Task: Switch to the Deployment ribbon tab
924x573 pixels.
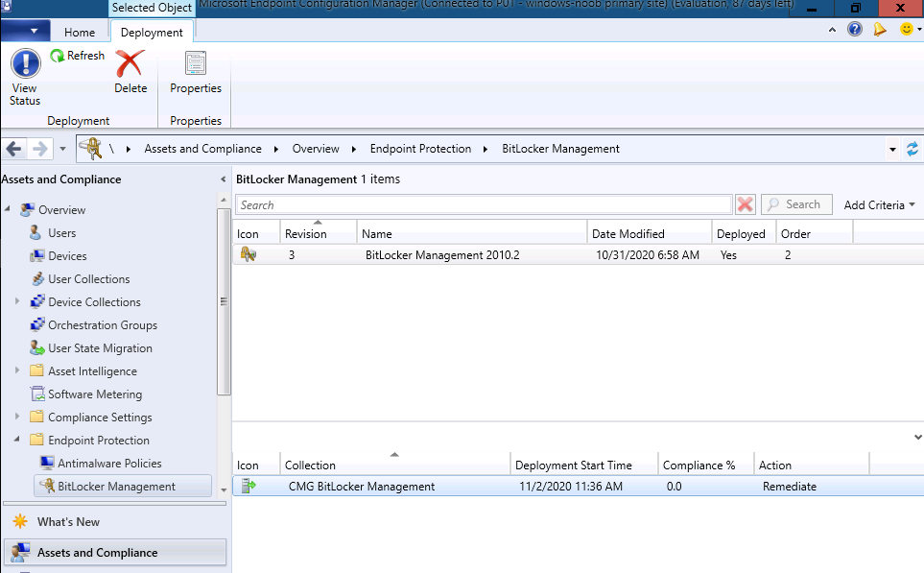Action: click(x=152, y=33)
